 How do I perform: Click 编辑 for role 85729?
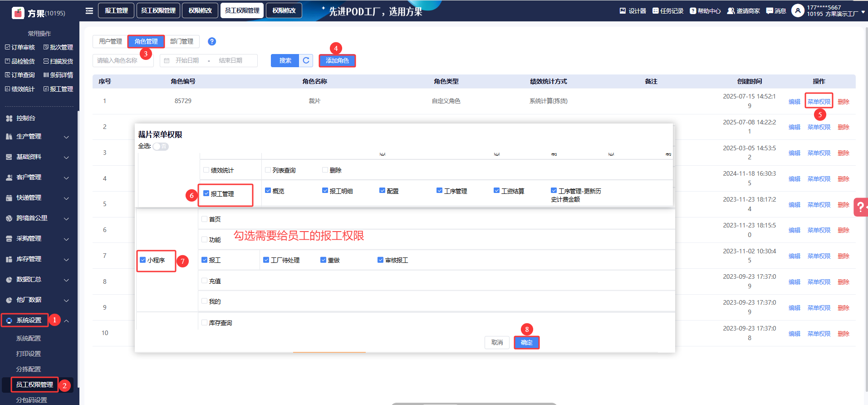pyautogui.click(x=794, y=102)
